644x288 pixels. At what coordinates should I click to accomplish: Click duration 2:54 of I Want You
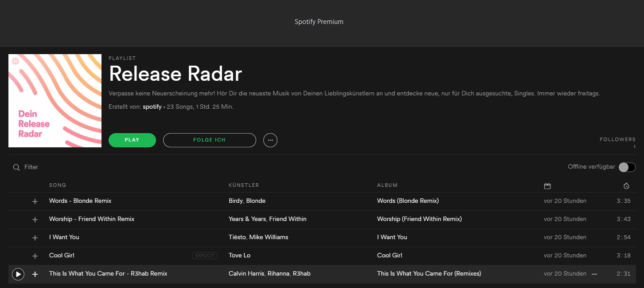pyautogui.click(x=624, y=237)
